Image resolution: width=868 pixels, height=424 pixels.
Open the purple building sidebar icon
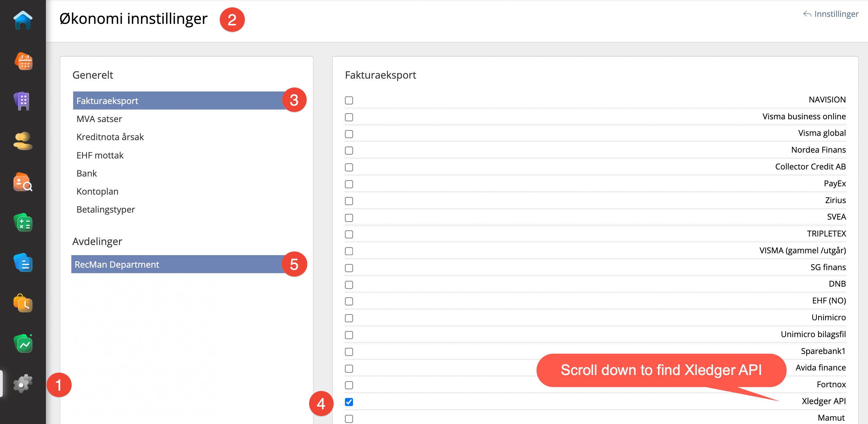click(x=23, y=101)
